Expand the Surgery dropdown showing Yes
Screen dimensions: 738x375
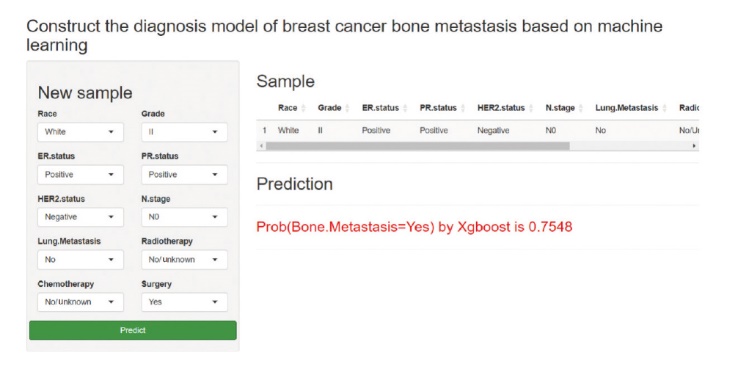[x=184, y=302]
